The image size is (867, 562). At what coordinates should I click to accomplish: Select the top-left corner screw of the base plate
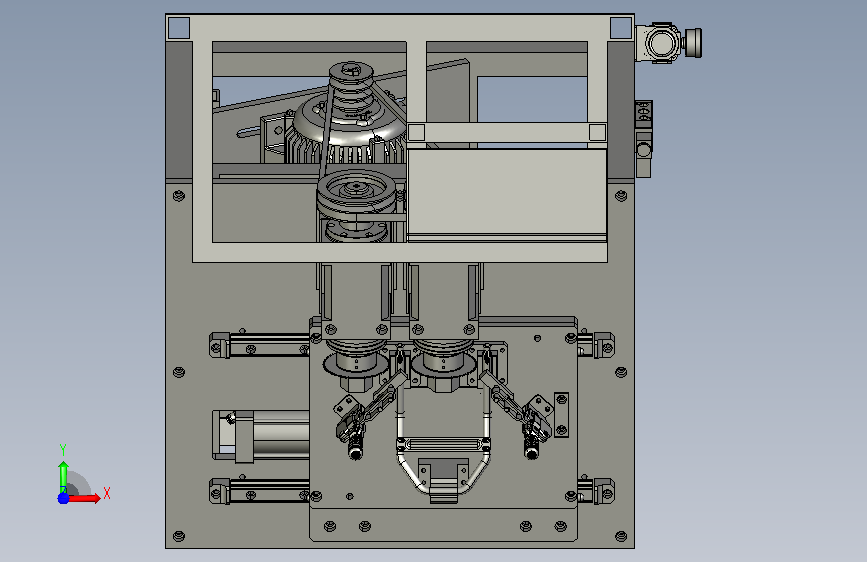(x=179, y=196)
